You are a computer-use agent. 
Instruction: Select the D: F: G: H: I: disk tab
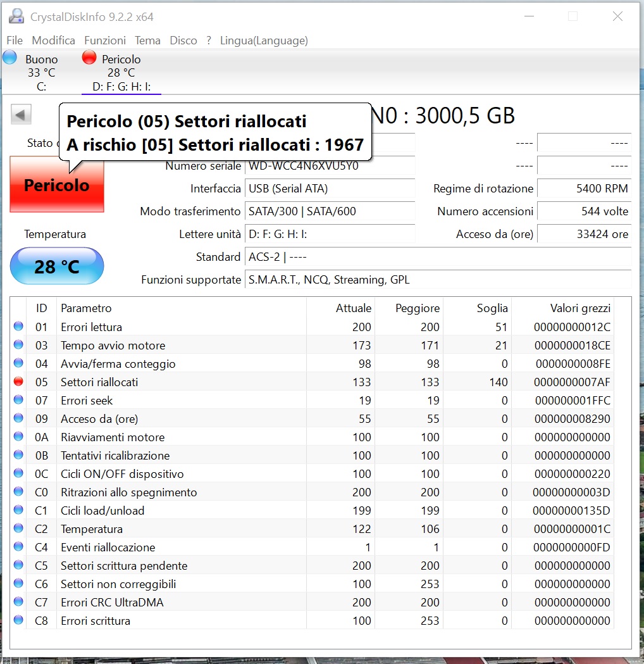[121, 87]
